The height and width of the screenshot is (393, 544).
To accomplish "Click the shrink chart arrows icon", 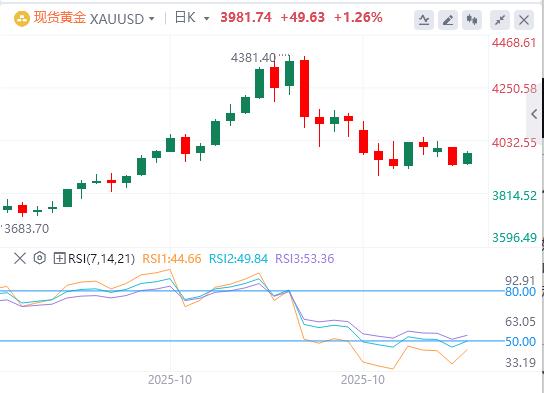I will [x=500, y=20].
